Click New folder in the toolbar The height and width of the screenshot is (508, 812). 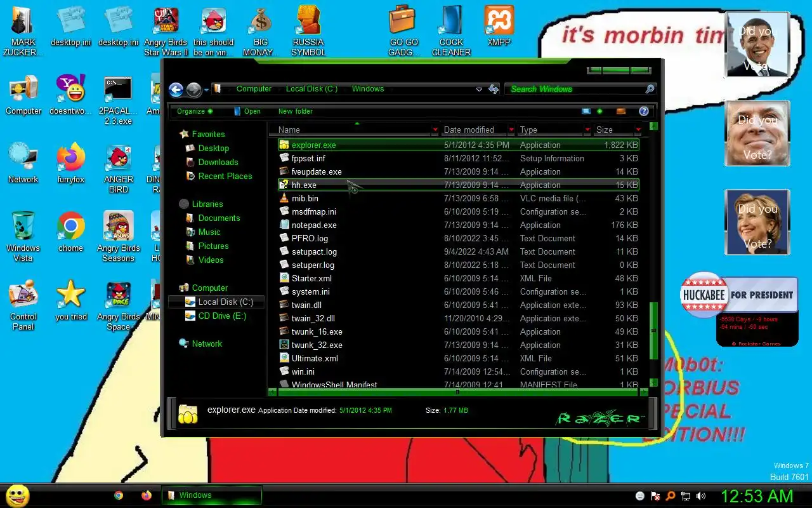coord(296,111)
